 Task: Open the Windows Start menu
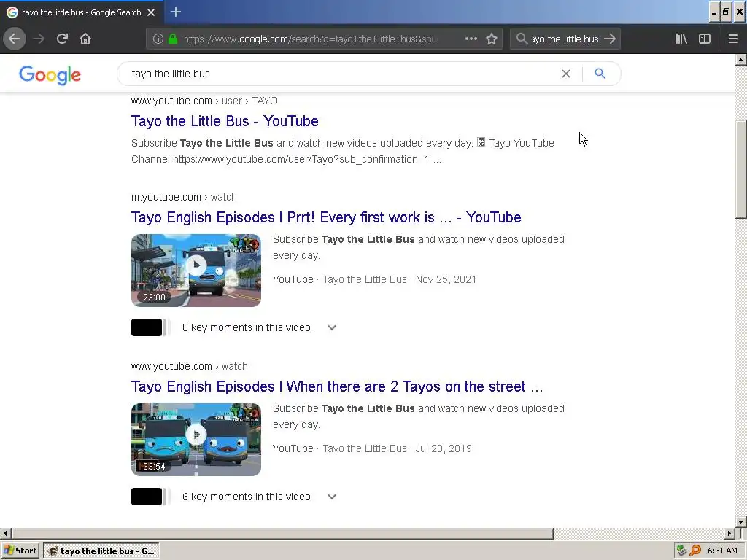tap(20, 551)
